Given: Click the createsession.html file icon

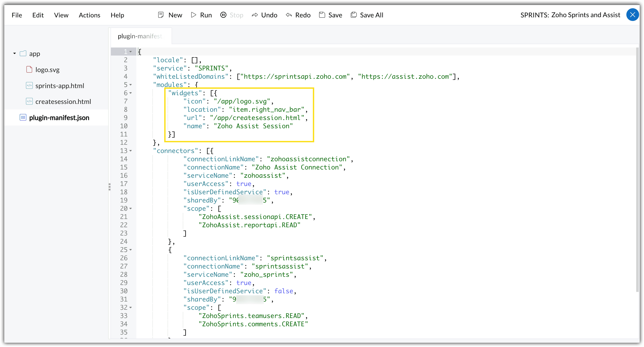Looking at the screenshot, I should 29,101.
